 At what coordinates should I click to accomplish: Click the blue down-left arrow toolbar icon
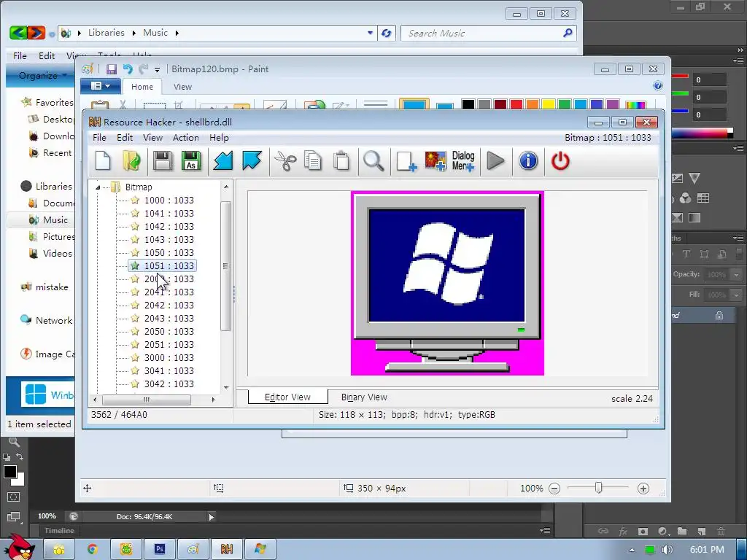[223, 161]
